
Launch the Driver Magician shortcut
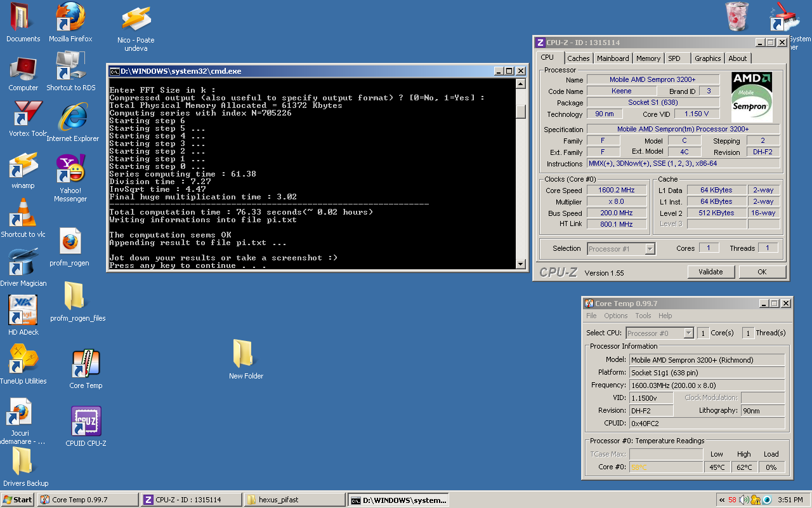pyautogui.click(x=23, y=267)
